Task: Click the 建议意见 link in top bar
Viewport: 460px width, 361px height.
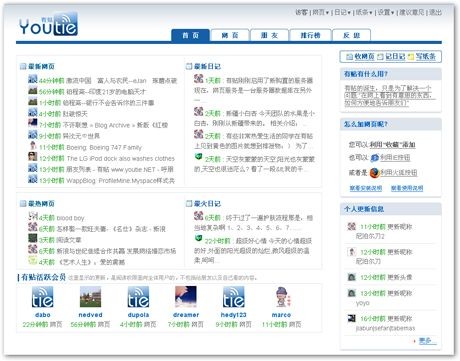Action: coord(412,13)
